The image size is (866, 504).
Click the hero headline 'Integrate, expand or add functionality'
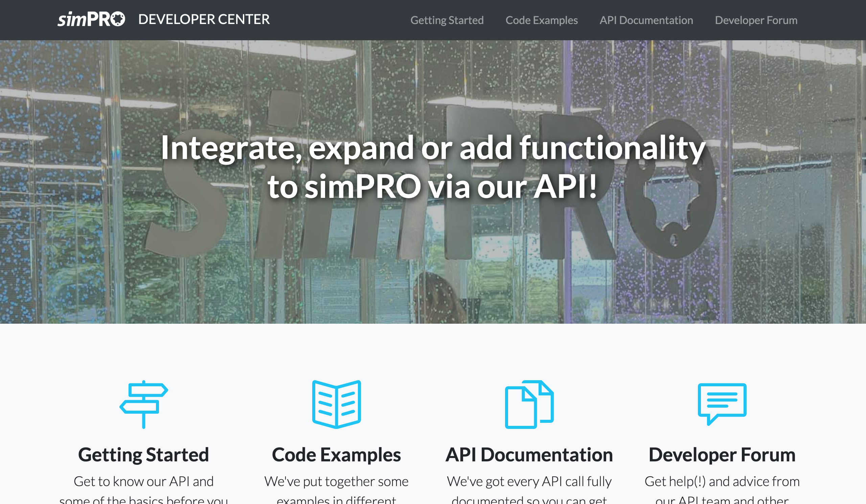click(x=433, y=148)
